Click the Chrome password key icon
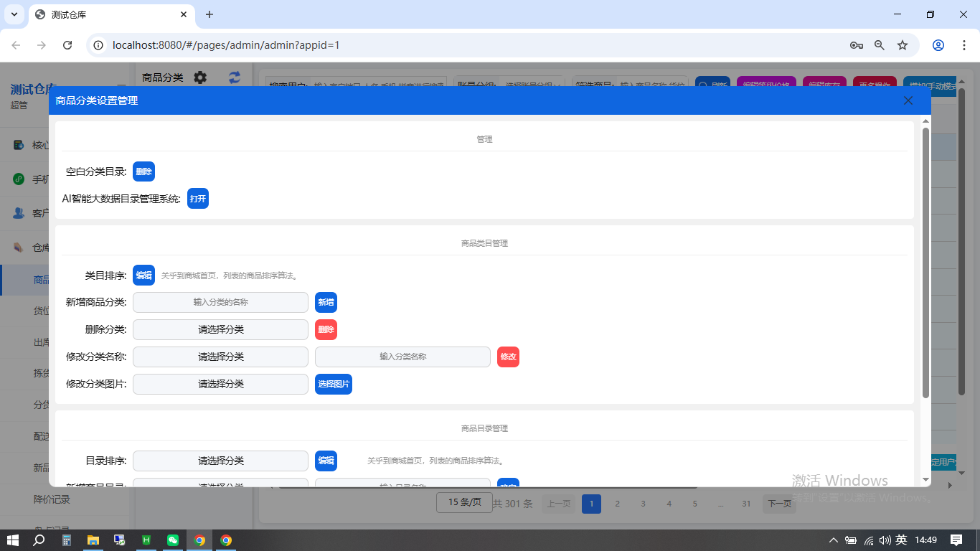Image resolution: width=980 pixels, height=551 pixels. [x=856, y=45]
